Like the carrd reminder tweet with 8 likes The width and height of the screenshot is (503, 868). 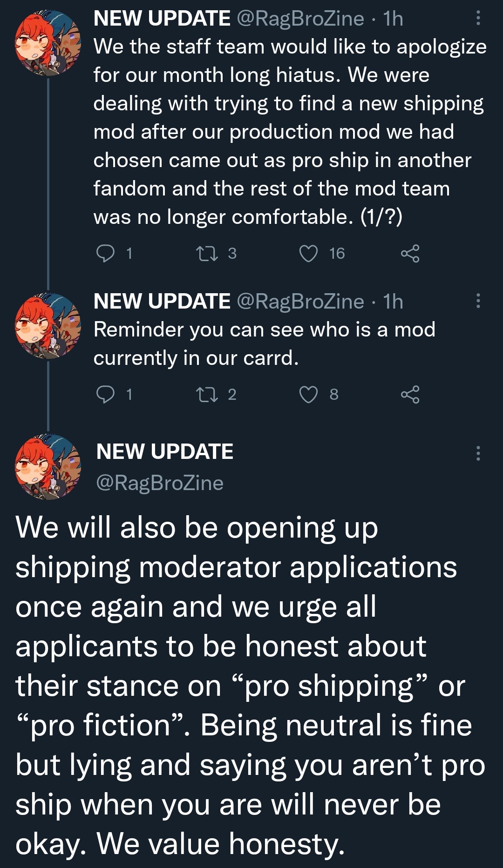click(x=308, y=395)
